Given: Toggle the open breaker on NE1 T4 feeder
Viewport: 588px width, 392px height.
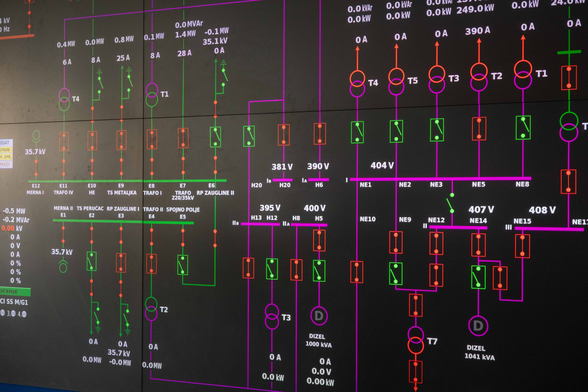Looking at the screenshot, I should coord(357,132).
